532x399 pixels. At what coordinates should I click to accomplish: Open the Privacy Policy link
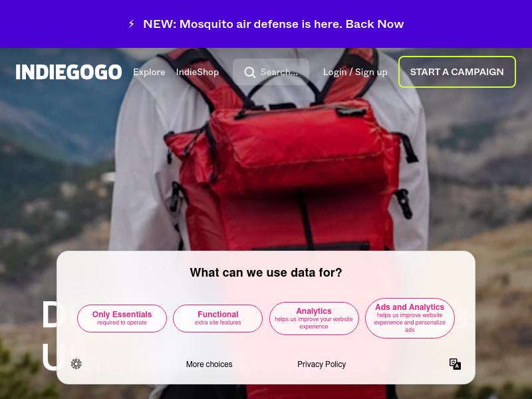pos(321,364)
